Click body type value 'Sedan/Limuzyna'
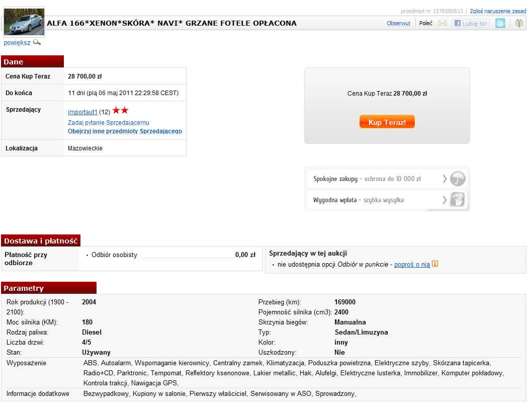This screenshot has height=411, width=532. coord(362,332)
